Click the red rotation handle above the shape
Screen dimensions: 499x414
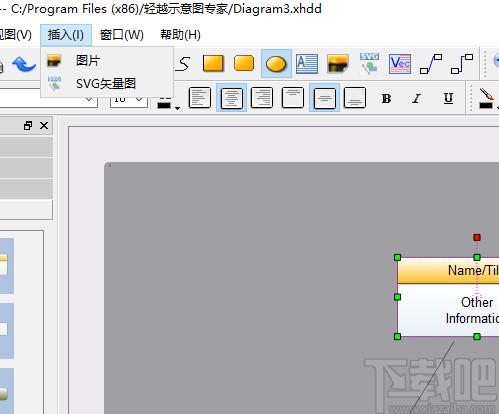point(477,237)
